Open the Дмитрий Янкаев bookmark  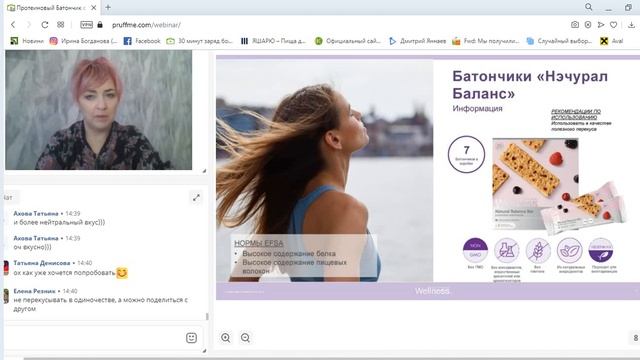pyautogui.click(x=417, y=41)
